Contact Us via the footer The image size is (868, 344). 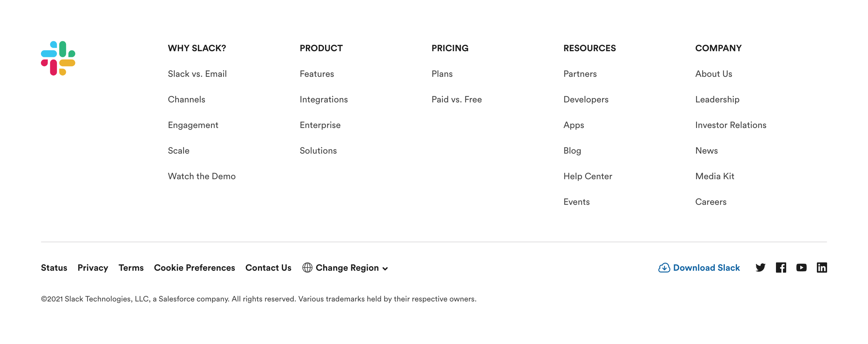click(268, 268)
